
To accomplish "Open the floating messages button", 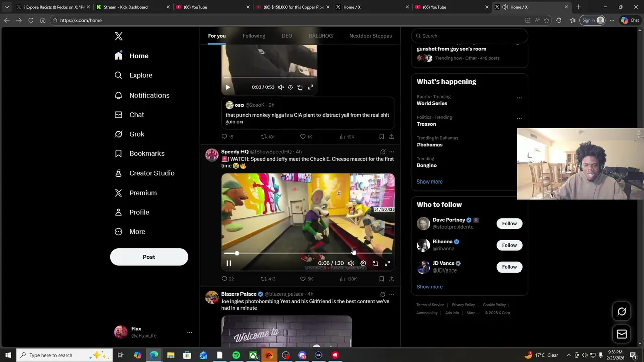I will pyautogui.click(x=622, y=334).
